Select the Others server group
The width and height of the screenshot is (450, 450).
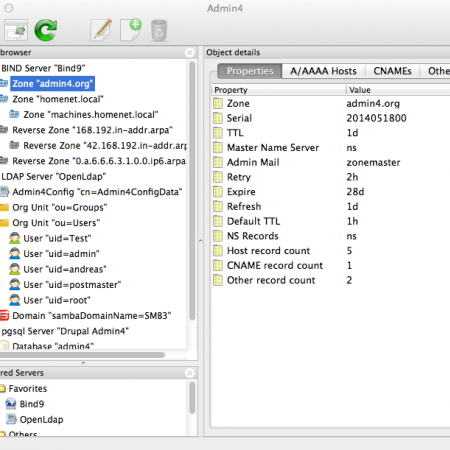click(22, 433)
